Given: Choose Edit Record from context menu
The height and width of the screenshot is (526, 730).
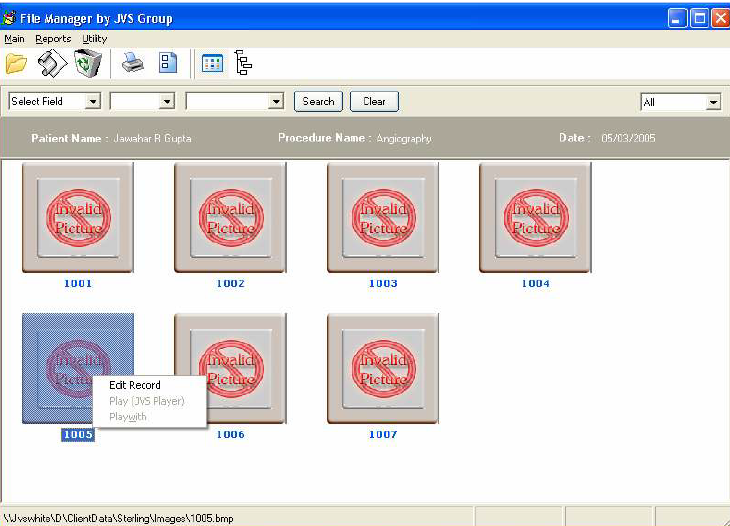Looking at the screenshot, I should [x=134, y=385].
